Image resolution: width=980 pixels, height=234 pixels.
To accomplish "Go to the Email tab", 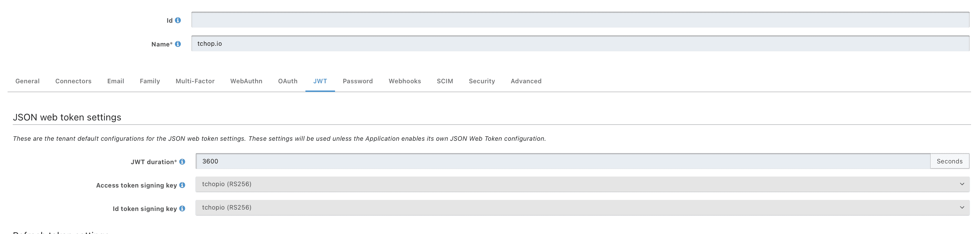I will tap(116, 81).
